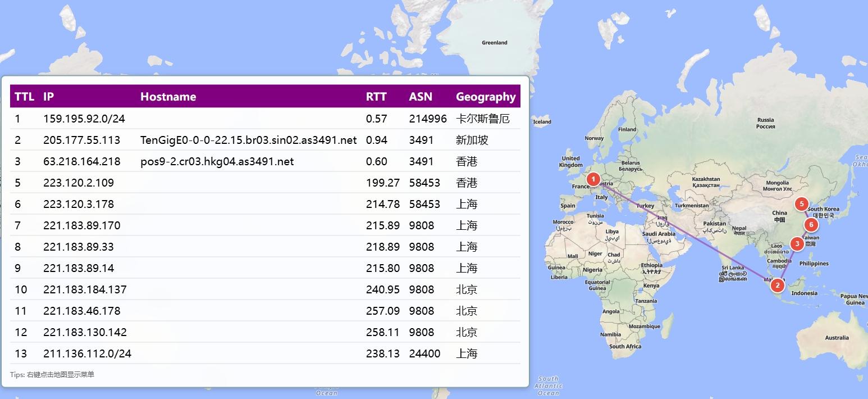Select map marker 5 near South Korea
The width and height of the screenshot is (868, 399).
(802, 204)
